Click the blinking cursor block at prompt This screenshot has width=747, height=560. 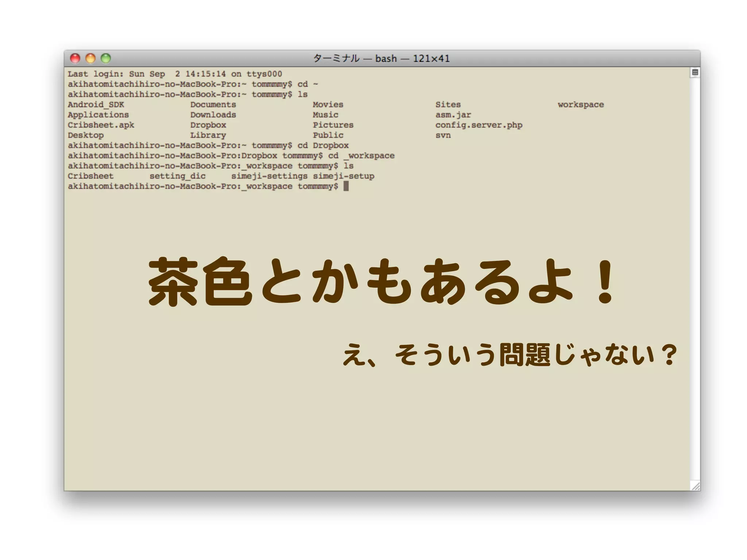point(346,186)
